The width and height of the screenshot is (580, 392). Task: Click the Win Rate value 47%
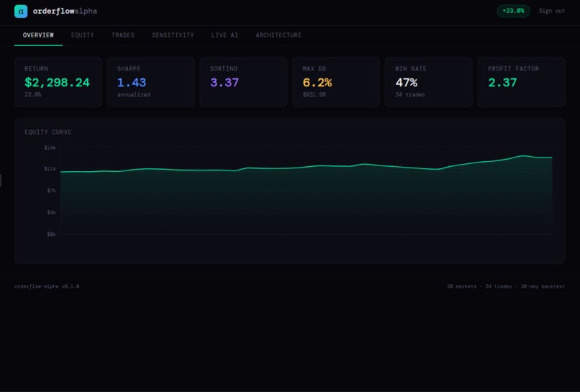406,83
